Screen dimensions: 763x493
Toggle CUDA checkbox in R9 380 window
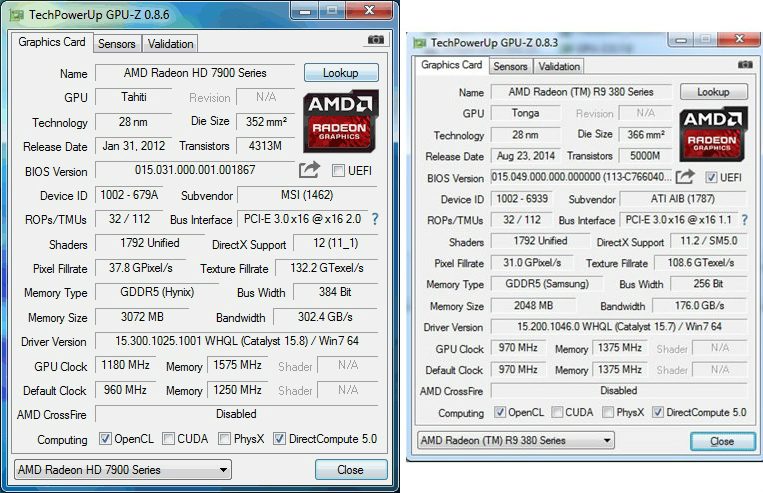557,412
